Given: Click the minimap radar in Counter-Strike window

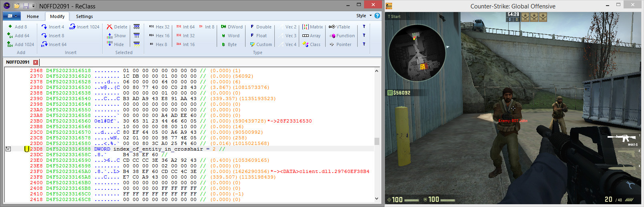Looking at the screenshot, I should point(417,52).
